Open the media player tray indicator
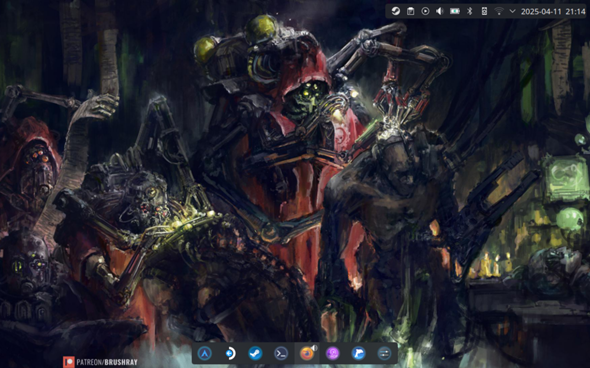Image resolution: width=590 pixels, height=368 pixels. pyautogui.click(x=425, y=11)
